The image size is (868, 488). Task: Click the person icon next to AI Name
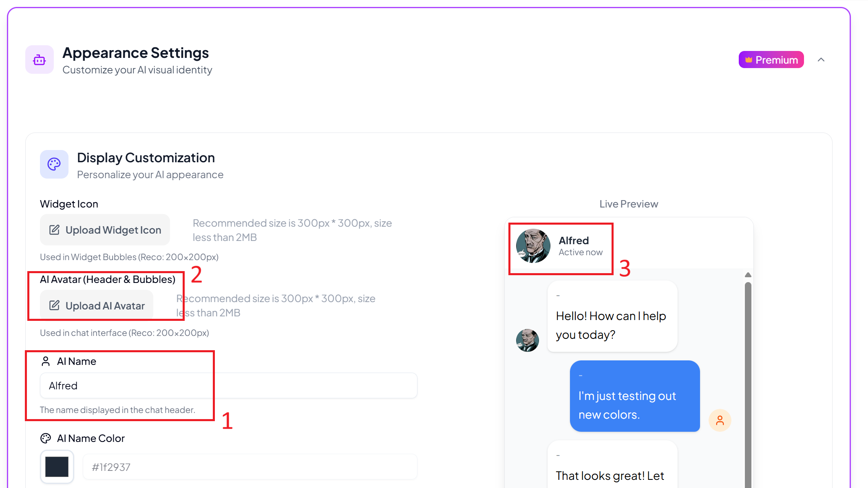pos(46,362)
